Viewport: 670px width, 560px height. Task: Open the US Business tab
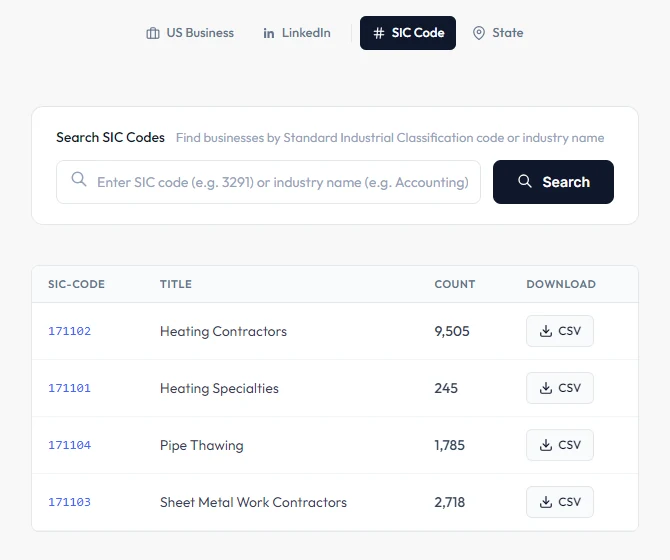pyautogui.click(x=190, y=33)
